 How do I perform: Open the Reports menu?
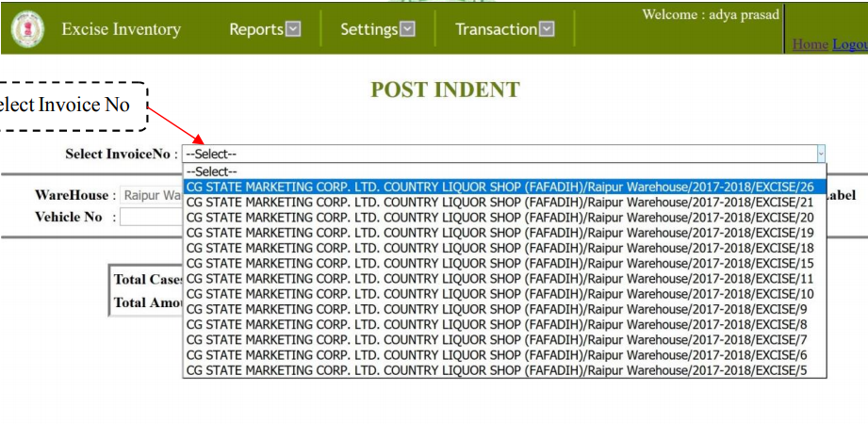[256, 29]
